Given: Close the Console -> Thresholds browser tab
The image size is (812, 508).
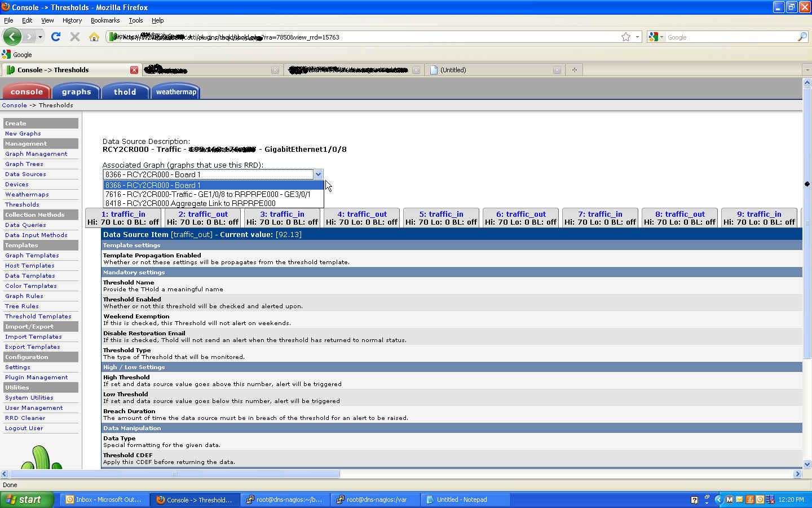Looking at the screenshot, I should point(134,70).
